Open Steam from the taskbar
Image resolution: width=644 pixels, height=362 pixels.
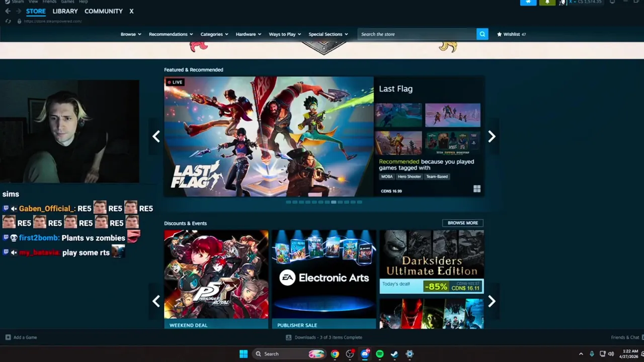pyautogui.click(x=394, y=354)
